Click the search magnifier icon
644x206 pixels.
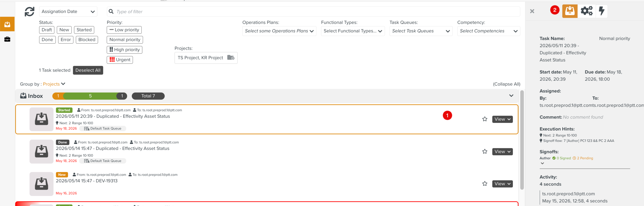point(111,12)
